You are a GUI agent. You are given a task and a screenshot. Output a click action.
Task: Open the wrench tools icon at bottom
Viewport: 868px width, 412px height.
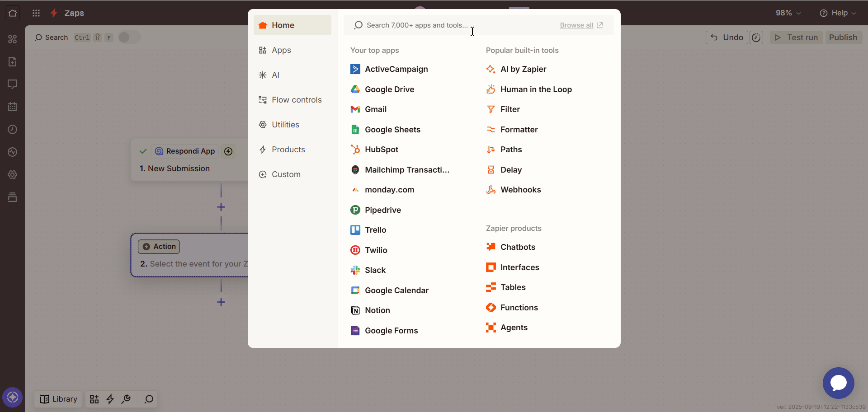point(126,399)
